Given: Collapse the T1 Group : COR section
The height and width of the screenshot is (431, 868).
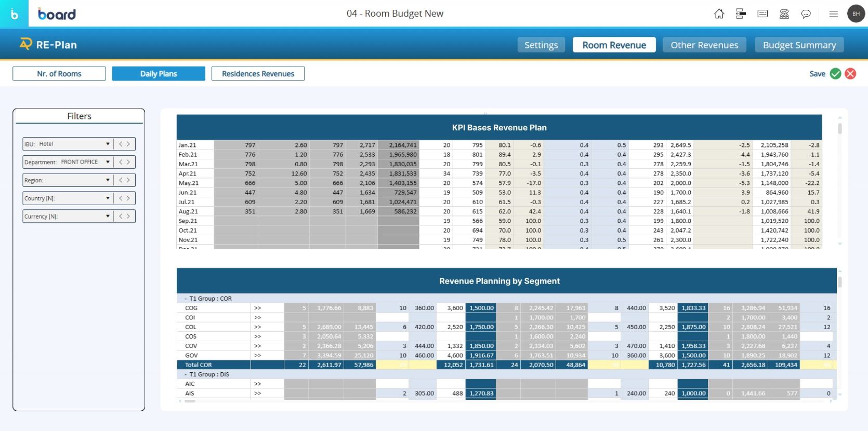Looking at the screenshot, I should point(186,299).
